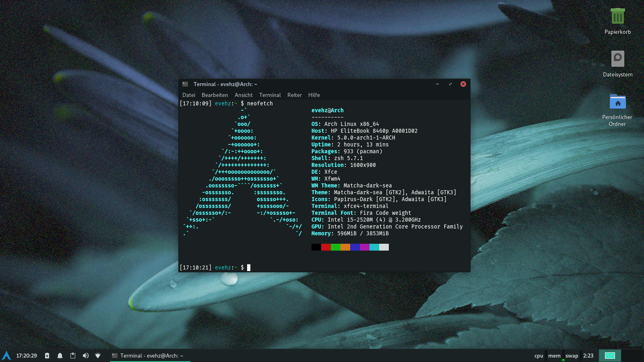
Task: Click the Terminal window title bar text
Action: 225,84
